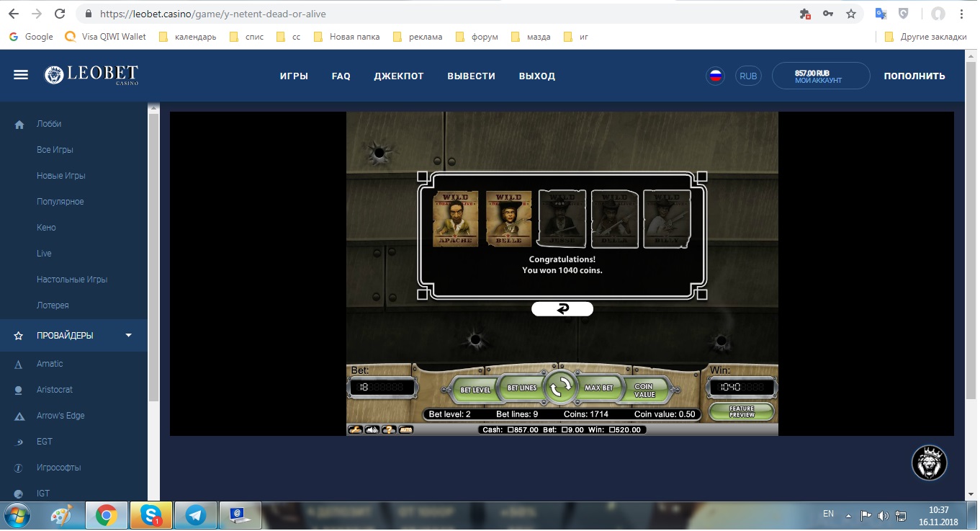
Task: Click the return arrow button under the win message
Action: pos(562,308)
